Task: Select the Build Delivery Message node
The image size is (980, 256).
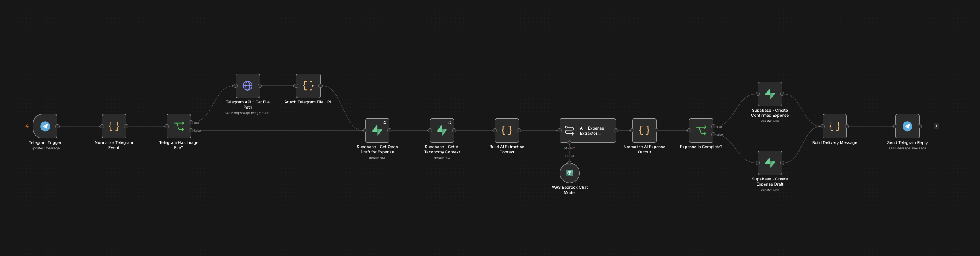Action: click(835, 126)
